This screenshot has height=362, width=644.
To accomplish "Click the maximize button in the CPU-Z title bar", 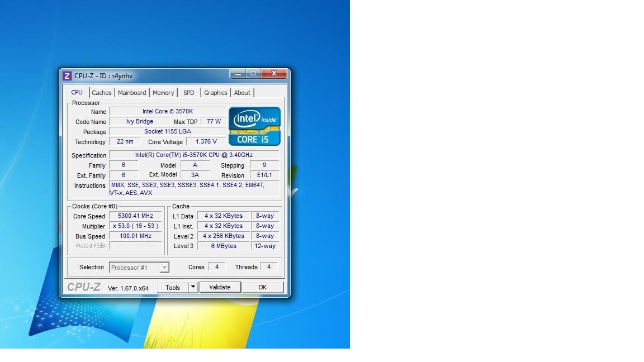I will [x=253, y=74].
